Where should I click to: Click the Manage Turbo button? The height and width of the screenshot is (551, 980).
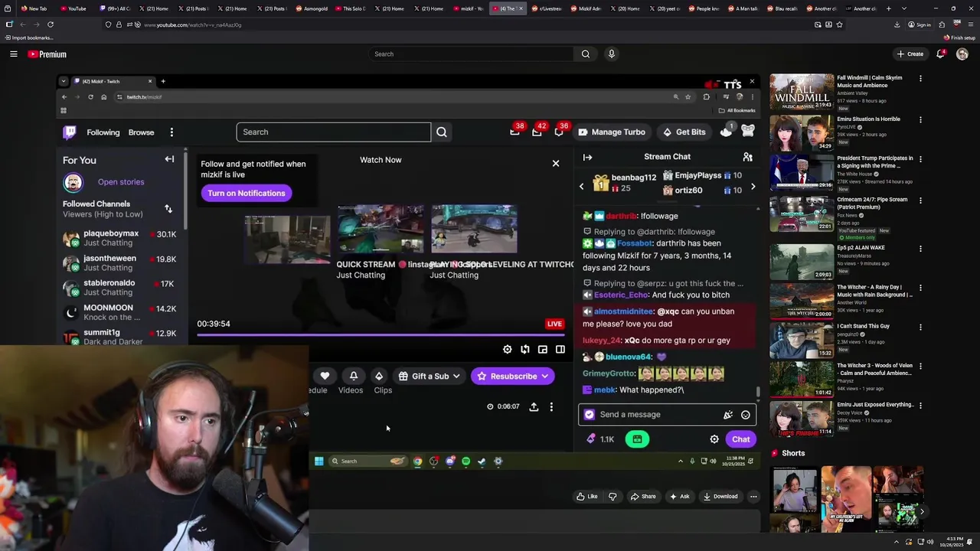[x=612, y=132]
